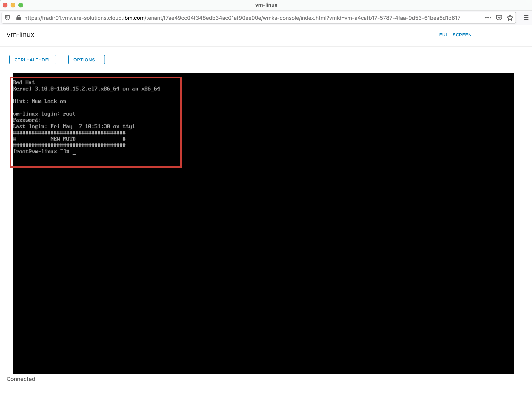Expand the OPTIONS dropdown button

[86, 60]
